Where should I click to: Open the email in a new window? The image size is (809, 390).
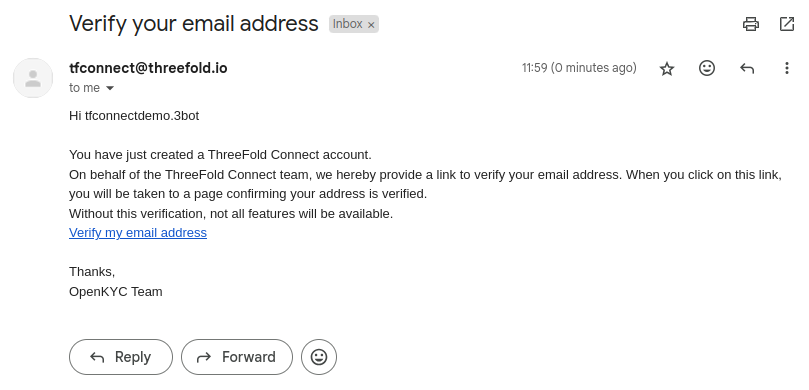tap(787, 24)
